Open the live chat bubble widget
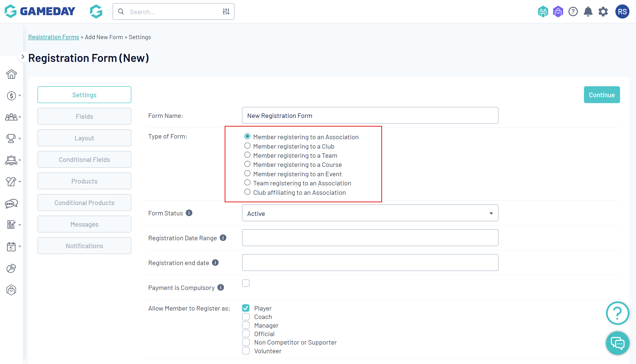This screenshot has height=364, width=636. (x=617, y=343)
